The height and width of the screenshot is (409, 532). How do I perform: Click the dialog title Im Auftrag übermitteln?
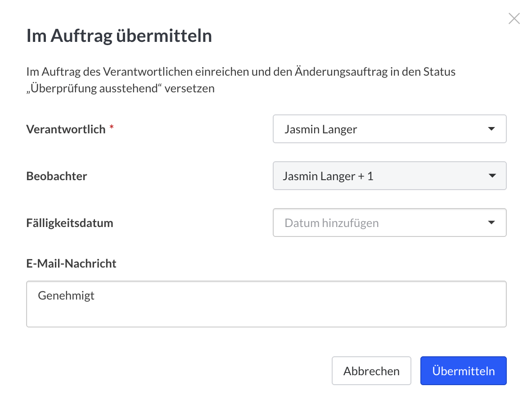click(119, 36)
